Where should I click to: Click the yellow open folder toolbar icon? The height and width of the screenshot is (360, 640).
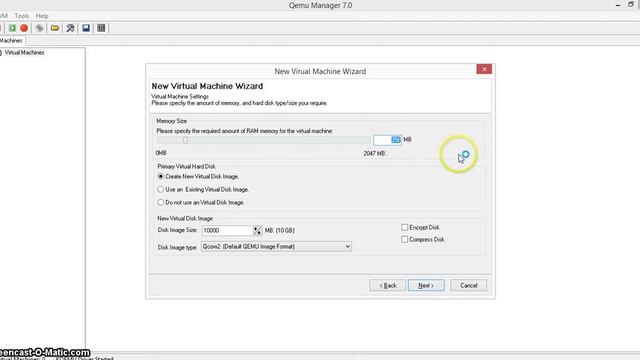[55, 28]
